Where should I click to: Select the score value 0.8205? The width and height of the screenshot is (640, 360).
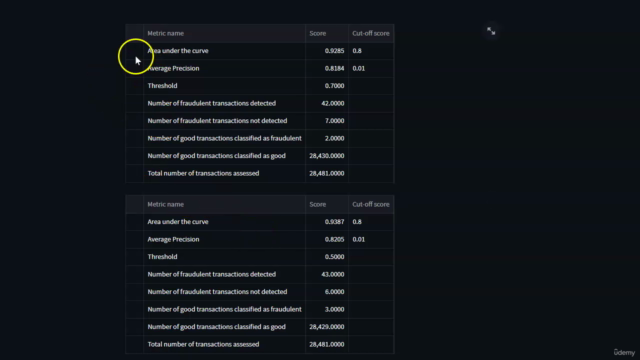pyautogui.click(x=334, y=240)
